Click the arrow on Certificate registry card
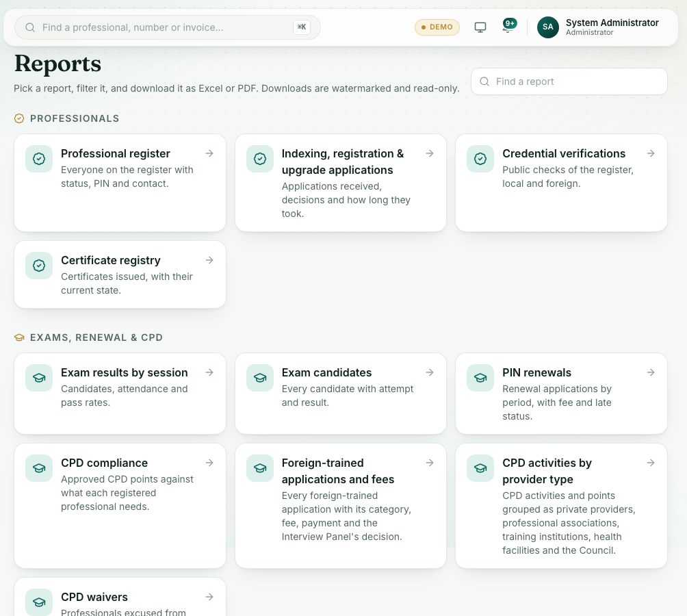This screenshot has height=616, width=687. [x=209, y=260]
